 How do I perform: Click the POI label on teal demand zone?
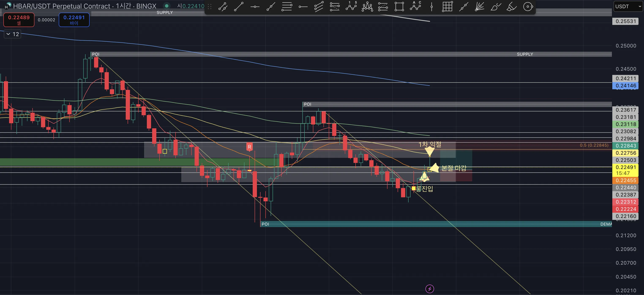(265, 224)
